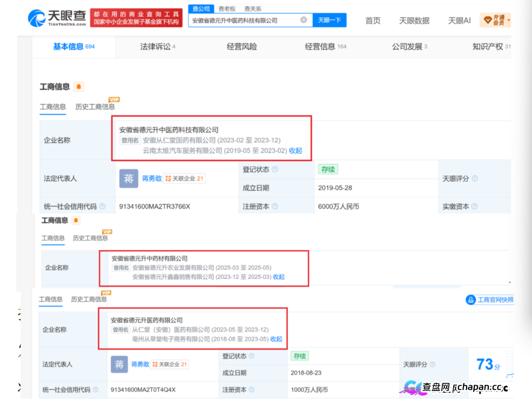Image resolution: width=532 pixels, height=400 pixels.
Task: Click help icon next to 实缴资本
Action: click(475, 206)
